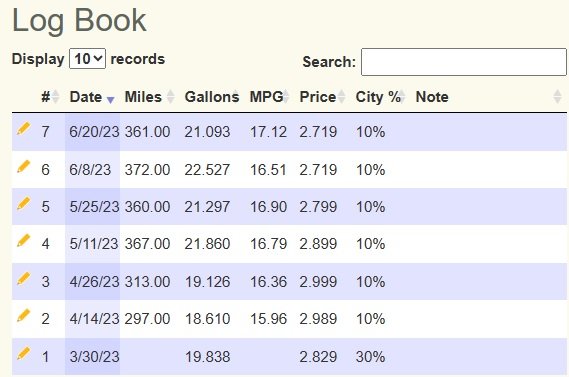This screenshot has height=377, width=569.
Task: Edit the 3/30/23 entry with pencil
Action: pos(23,353)
